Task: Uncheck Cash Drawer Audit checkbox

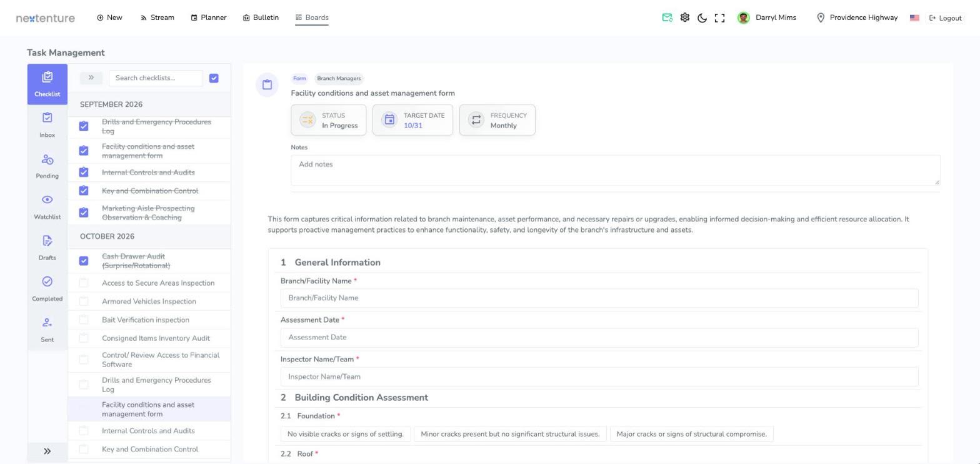Action: pyautogui.click(x=84, y=261)
